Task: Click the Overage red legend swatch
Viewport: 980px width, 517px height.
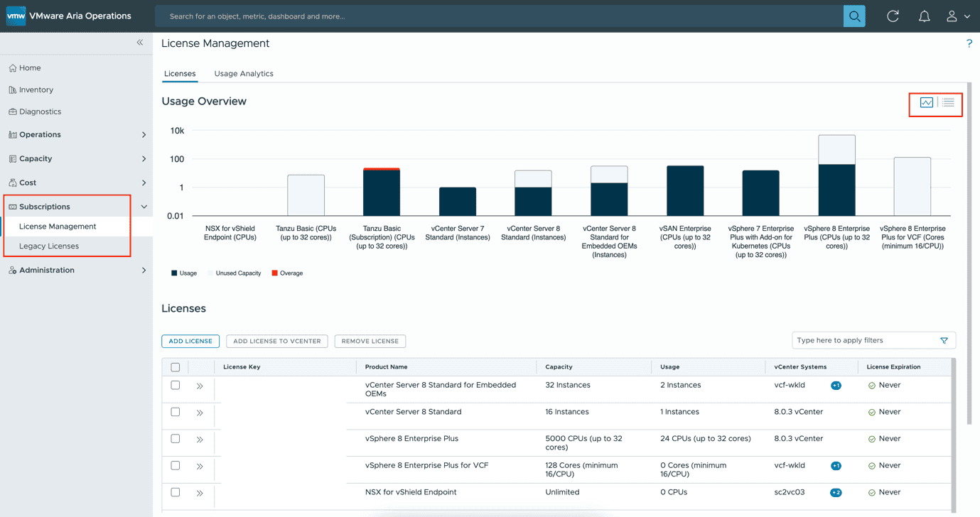Action: click(x=275, y=273)
